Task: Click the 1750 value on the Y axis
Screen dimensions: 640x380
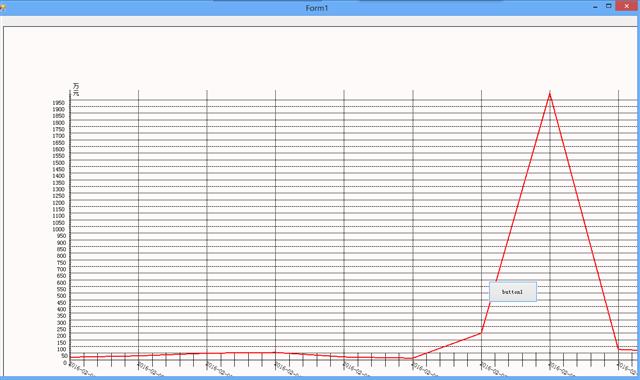Action: click(59, 129)
